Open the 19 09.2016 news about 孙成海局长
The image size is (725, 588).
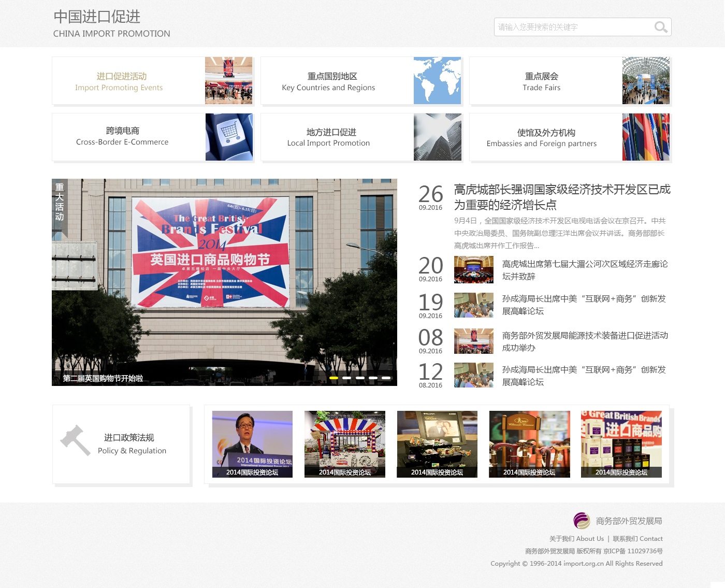click(x=584, y=305)
